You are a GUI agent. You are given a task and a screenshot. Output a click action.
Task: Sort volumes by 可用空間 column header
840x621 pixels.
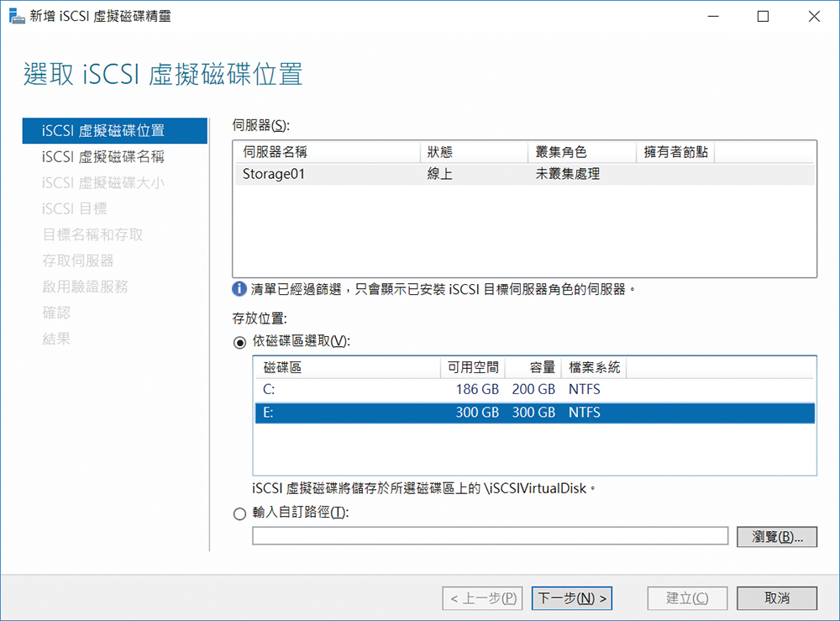pos(473,367)
